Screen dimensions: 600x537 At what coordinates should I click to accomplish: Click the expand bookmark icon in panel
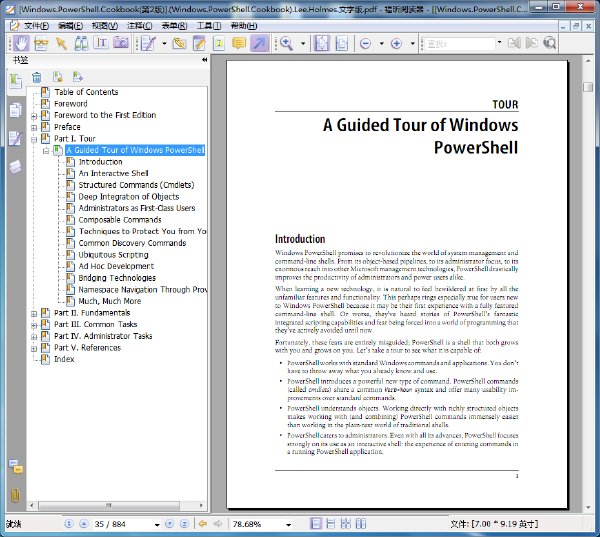[x=58, y=77]
